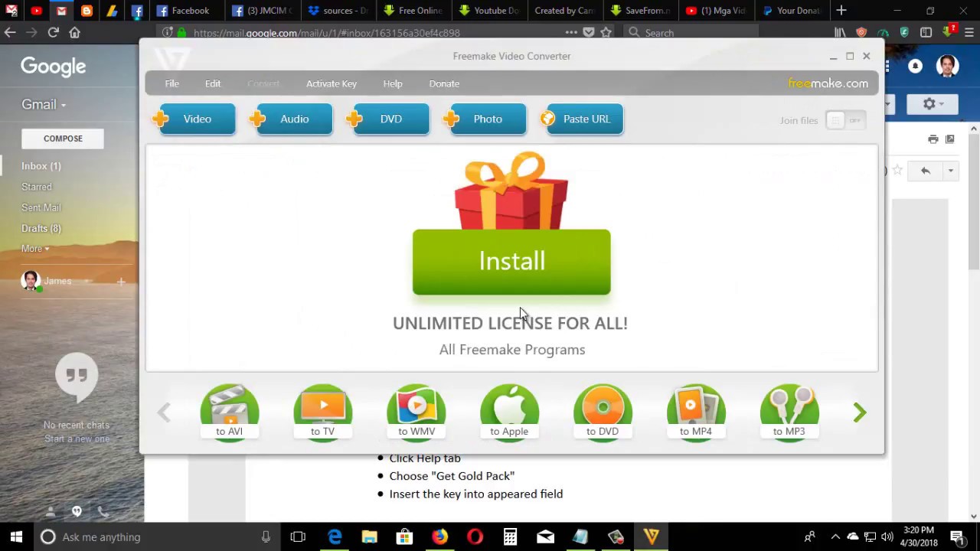
Task: Add a new chat contact plus icon
Action: point(120,282)
